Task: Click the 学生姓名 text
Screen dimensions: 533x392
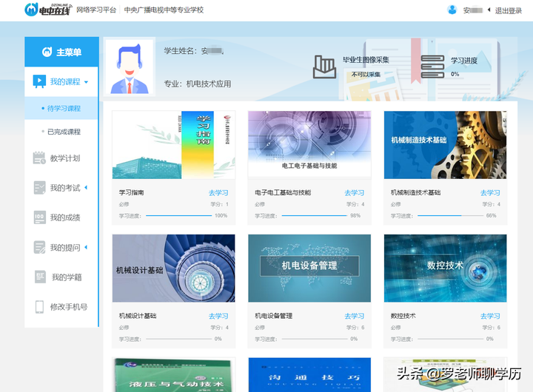Action: click(194, 51)
